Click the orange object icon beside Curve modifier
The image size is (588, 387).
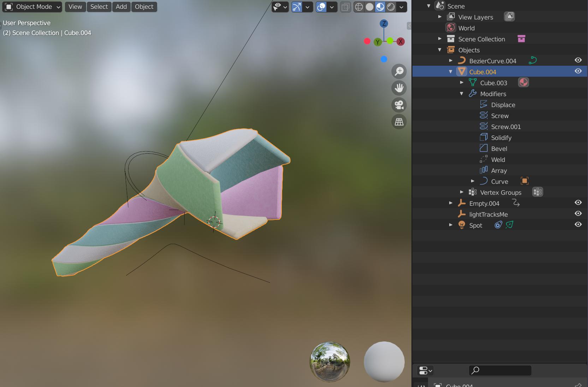524,181
